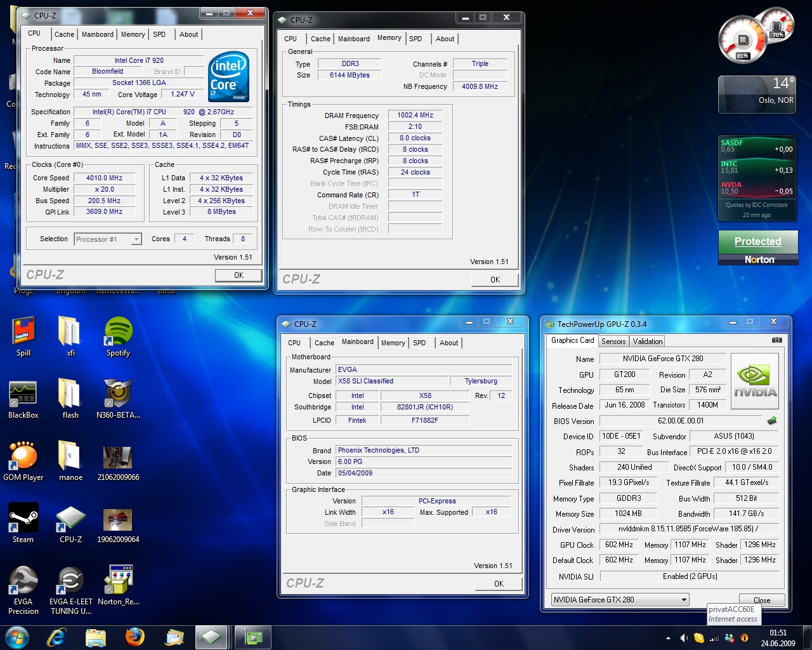This screenshot has height=650, width=812.
Task: Open N360-BETA desktop icon
Action: pos(118,399)
